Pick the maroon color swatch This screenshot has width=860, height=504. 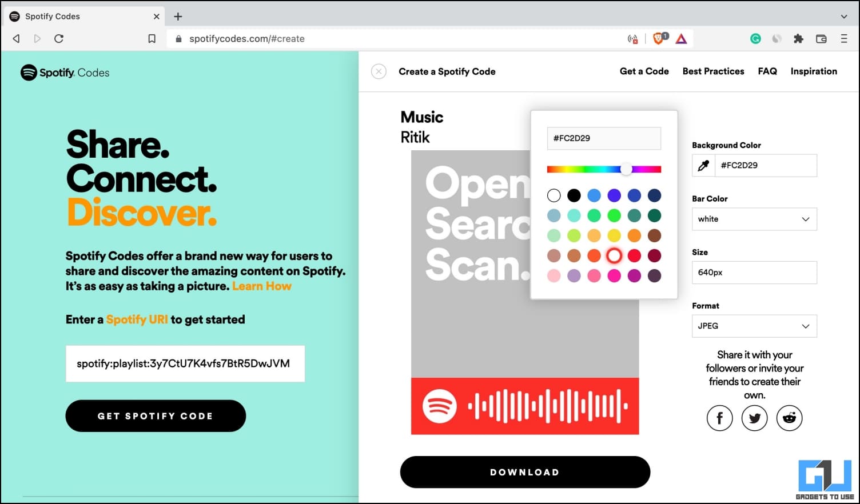(655, 255)
